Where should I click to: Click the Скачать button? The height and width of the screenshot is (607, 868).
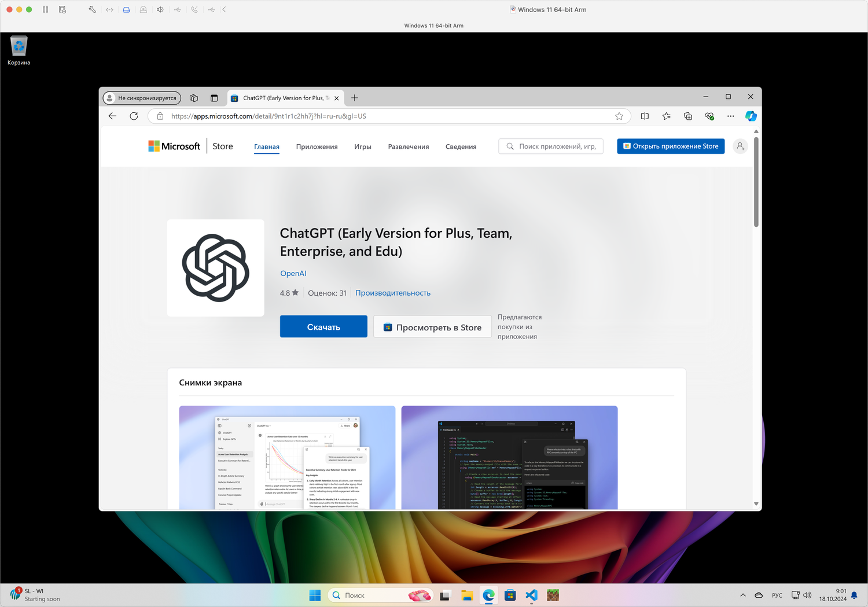(x=323, y=327)
